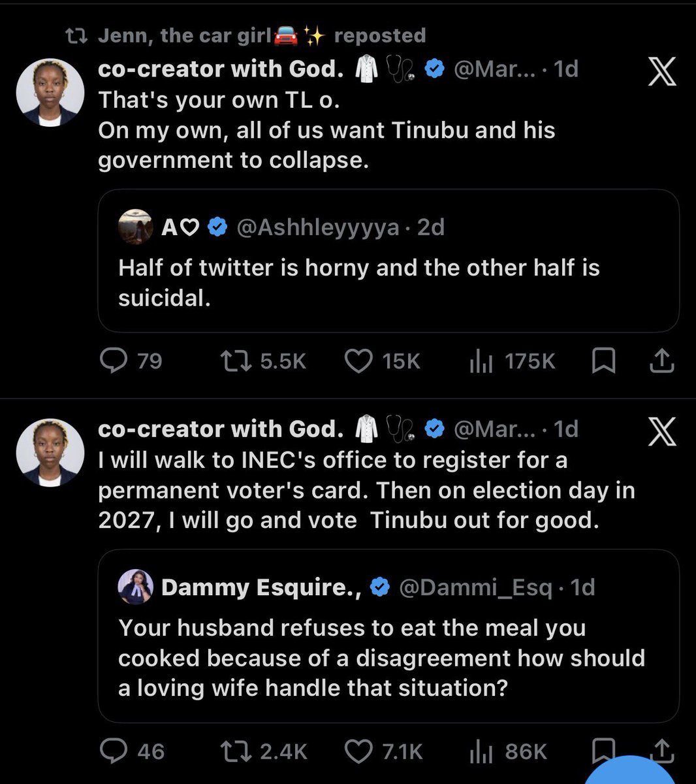The height and width of the screenshot is (784, 696).
Task: View analytics showing 86K views
Action: [508, 751]
